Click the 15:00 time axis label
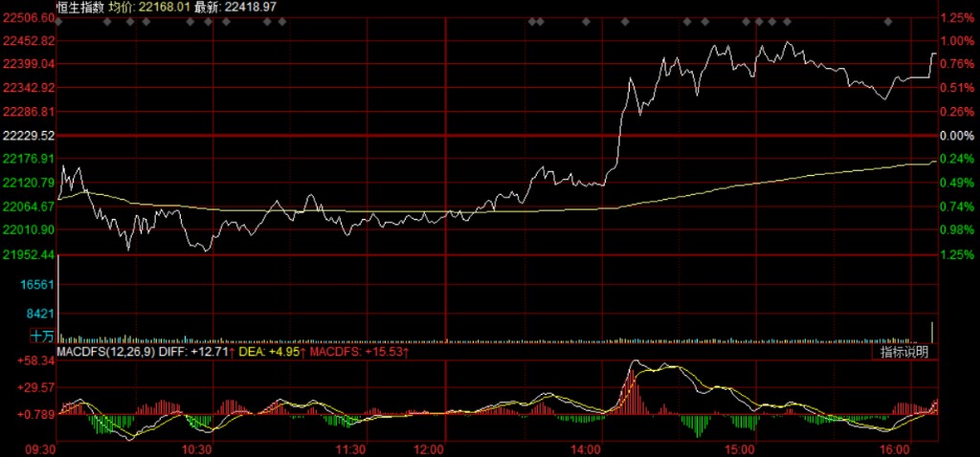This screenshot has height=457, width=980. click(x=739, y=449)
